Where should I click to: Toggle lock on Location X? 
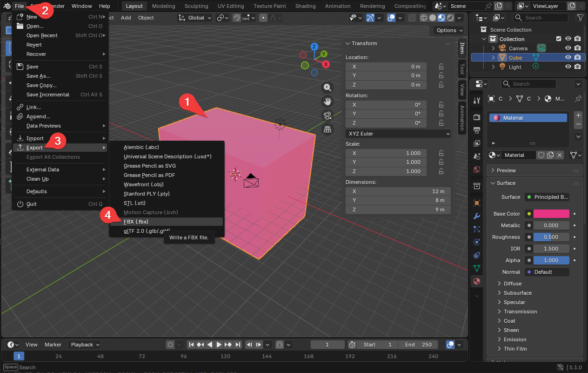coord(441,67)
